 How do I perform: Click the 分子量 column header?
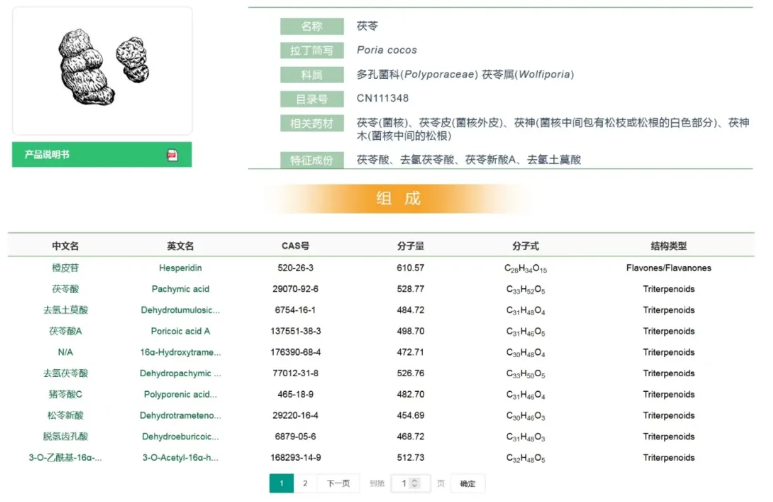click(410, 246)
